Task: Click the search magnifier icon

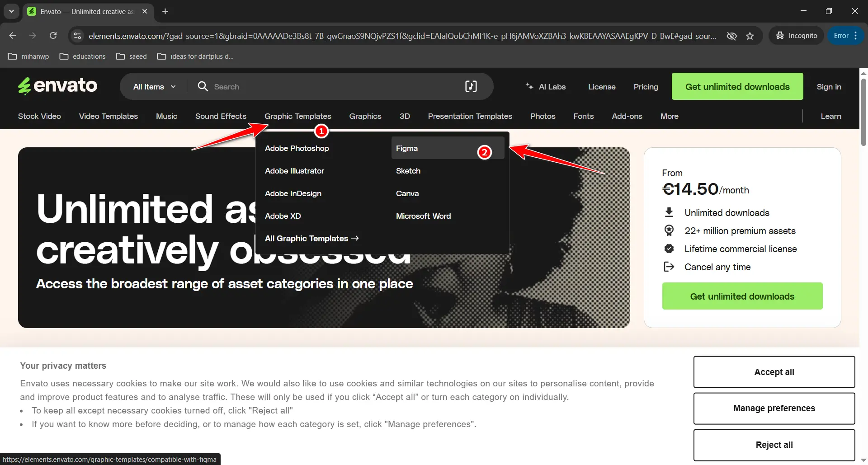Action: click(203, 86)
